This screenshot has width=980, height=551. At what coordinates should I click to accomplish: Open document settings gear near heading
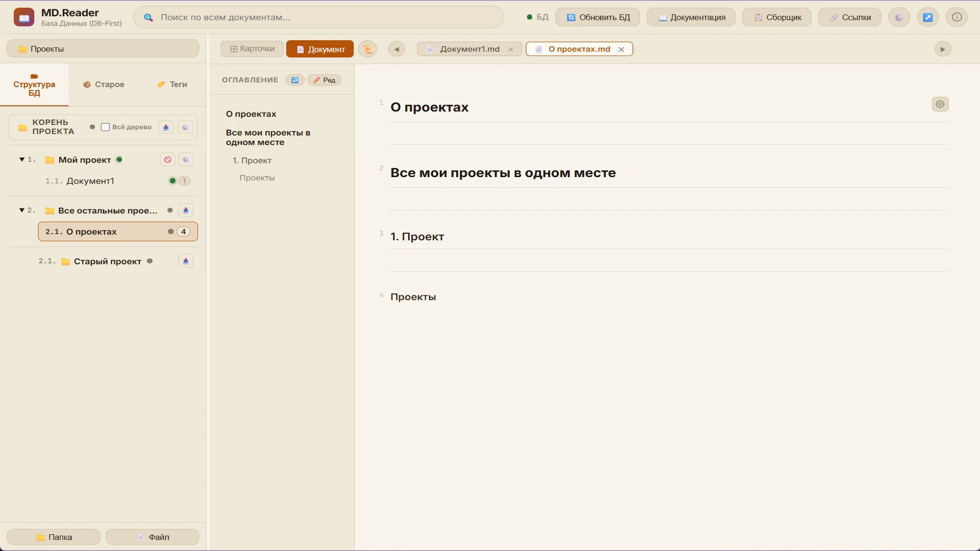[940, 104]
